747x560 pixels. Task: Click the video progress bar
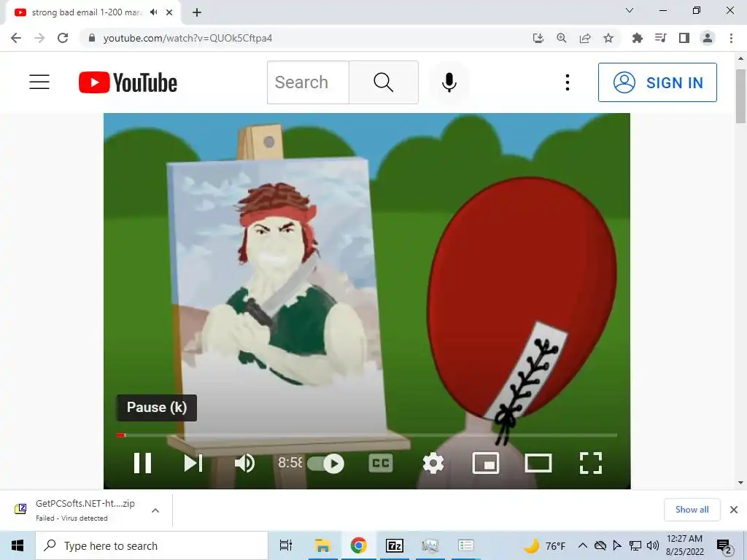pyautogui.click(x=367, y=435)
